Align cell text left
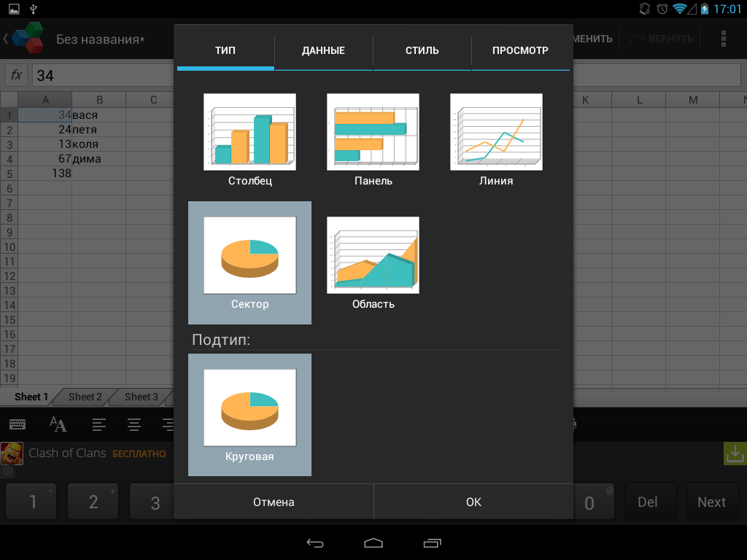 tap(99, 424)
